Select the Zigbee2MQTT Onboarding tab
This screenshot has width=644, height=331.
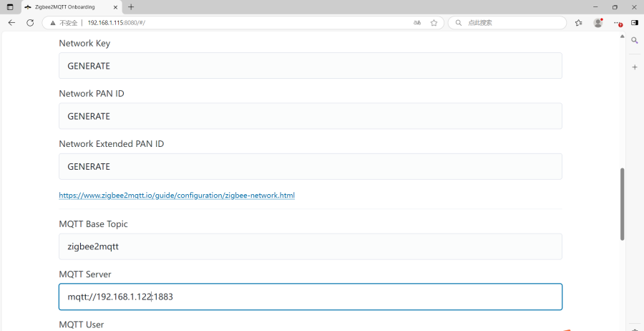point(72,7)
